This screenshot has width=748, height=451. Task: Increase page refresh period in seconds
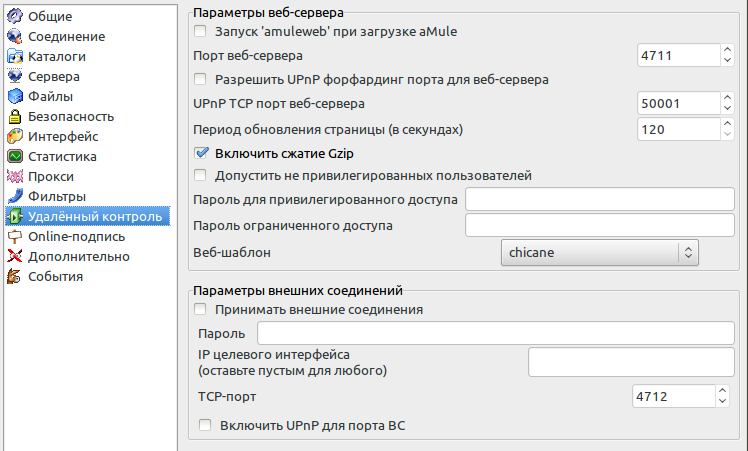(727, 123)
